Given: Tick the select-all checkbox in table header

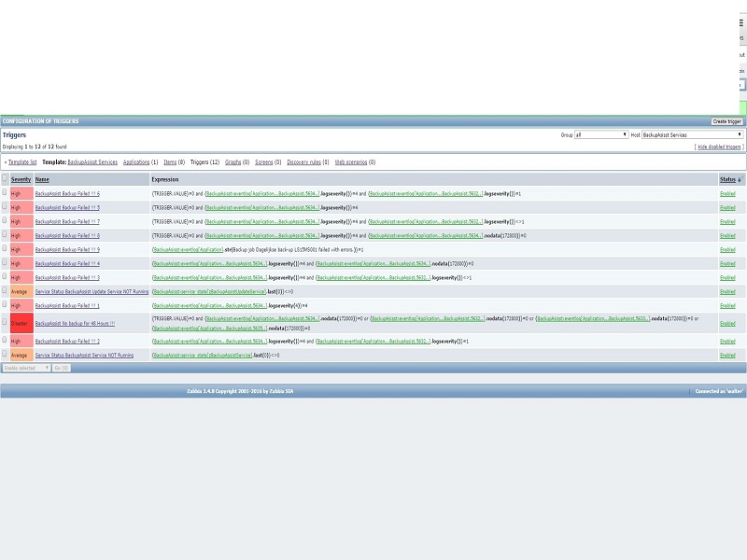Looking at the screenshot, I should [x=5, y=179].
